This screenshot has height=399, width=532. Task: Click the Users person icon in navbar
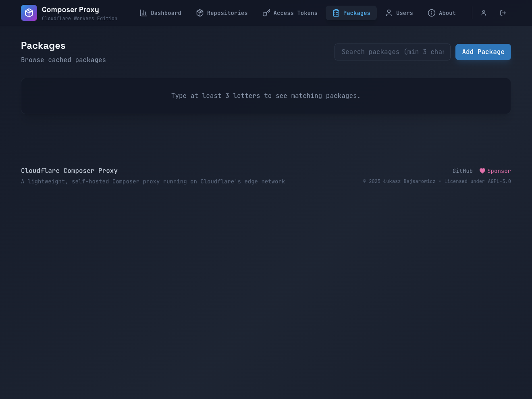(x=389, y=13)
